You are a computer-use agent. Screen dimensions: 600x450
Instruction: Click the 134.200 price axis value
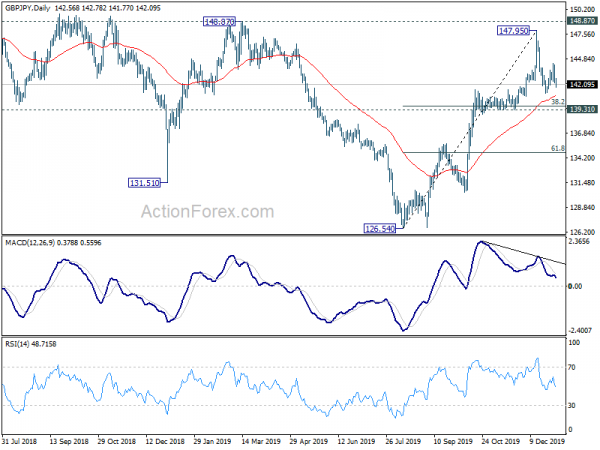pyautogui.click(x=582, y=158)
